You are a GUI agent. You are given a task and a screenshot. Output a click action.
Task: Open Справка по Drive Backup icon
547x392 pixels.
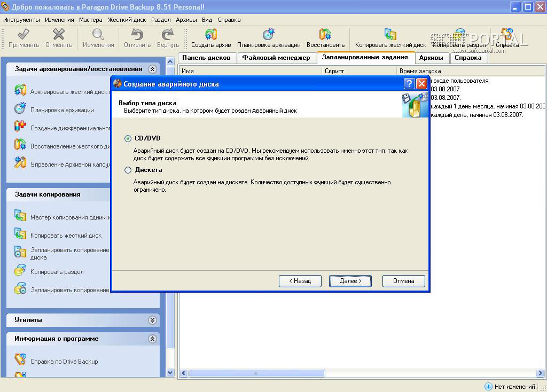(x=20, y=359)
